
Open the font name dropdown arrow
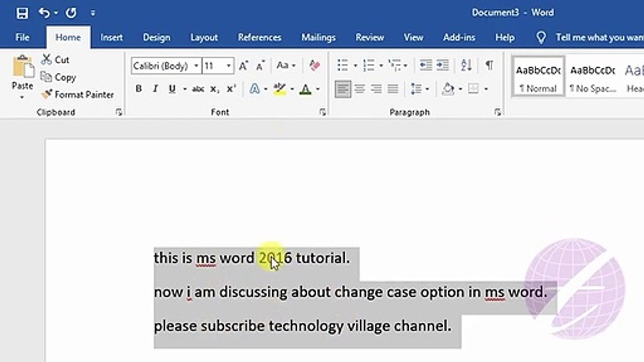196,66
